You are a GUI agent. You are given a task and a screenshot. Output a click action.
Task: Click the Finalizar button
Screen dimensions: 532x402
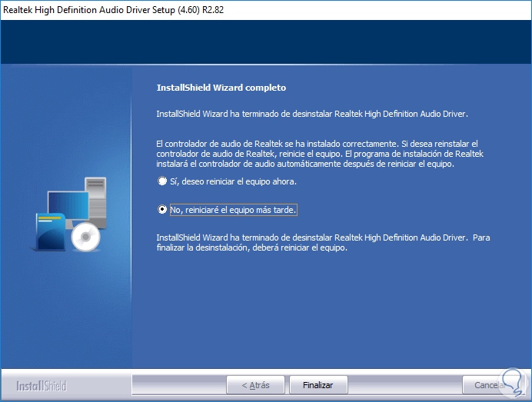[x=318, y=385]
